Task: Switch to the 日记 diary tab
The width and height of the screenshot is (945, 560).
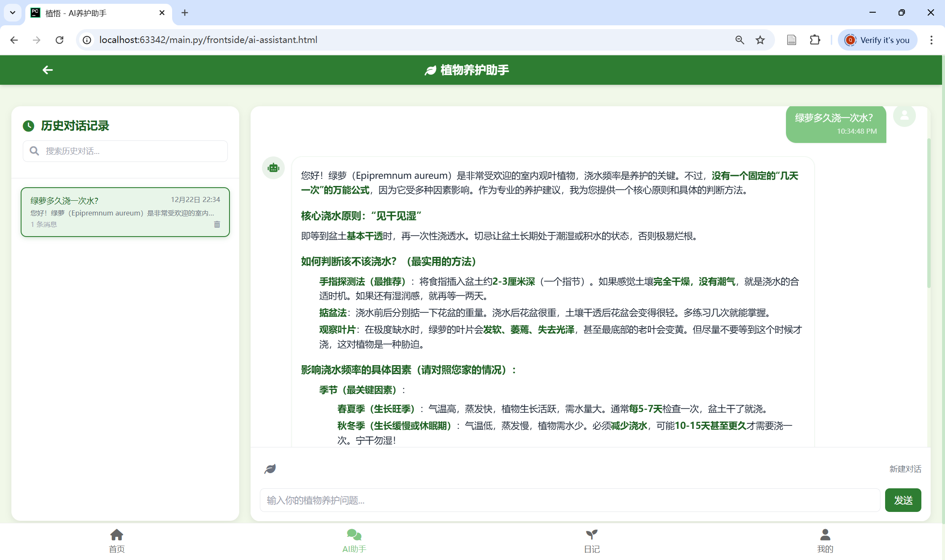Action: [591, 541]
